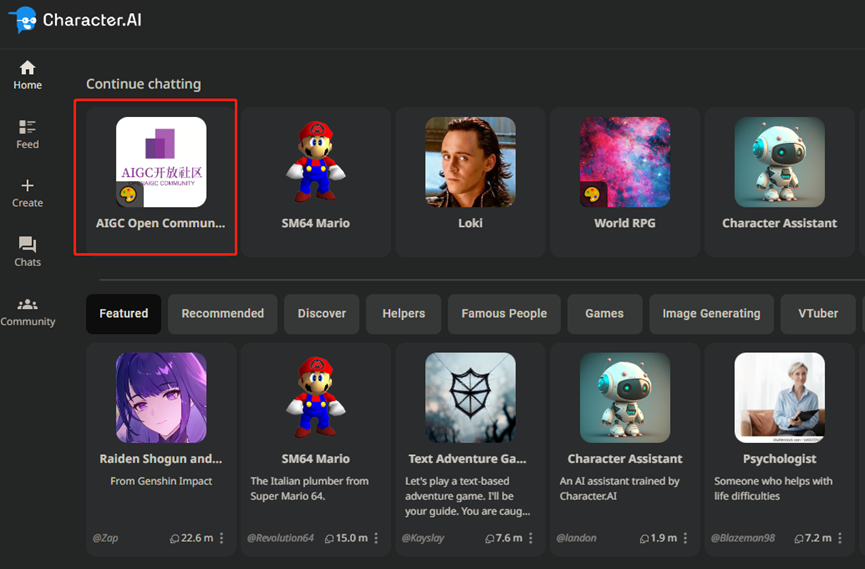Open the Helpers category tab
Viewport: 865px width, 569px height.
click(403, 313)
